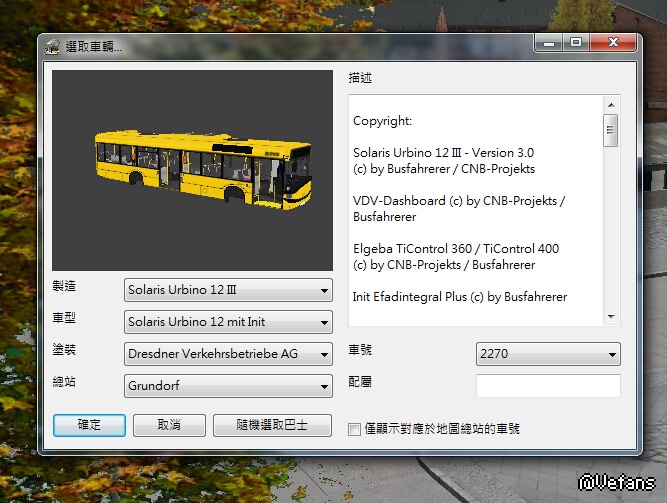The width and height of the screenshot is (667, 503).
Task: Maximize the 選取車輛 dialog window
Action: tap(575, 42)
